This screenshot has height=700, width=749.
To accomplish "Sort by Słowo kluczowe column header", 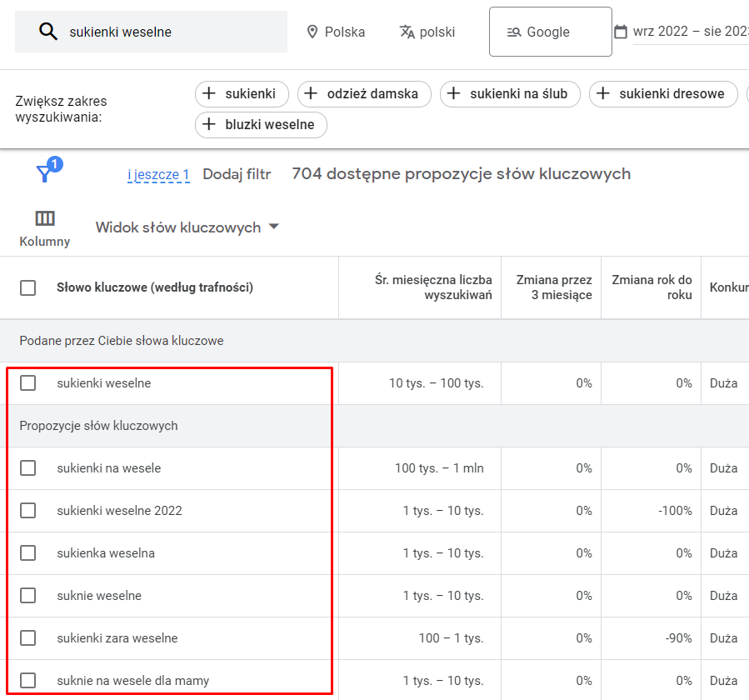I will [x=155, y=287].
